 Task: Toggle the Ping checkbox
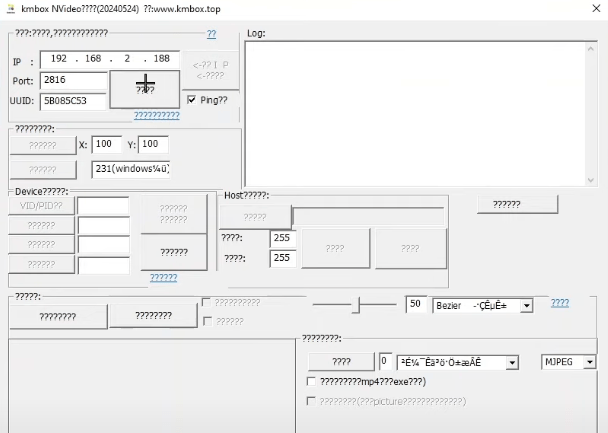pyautogui.click(x=192, y=100)
